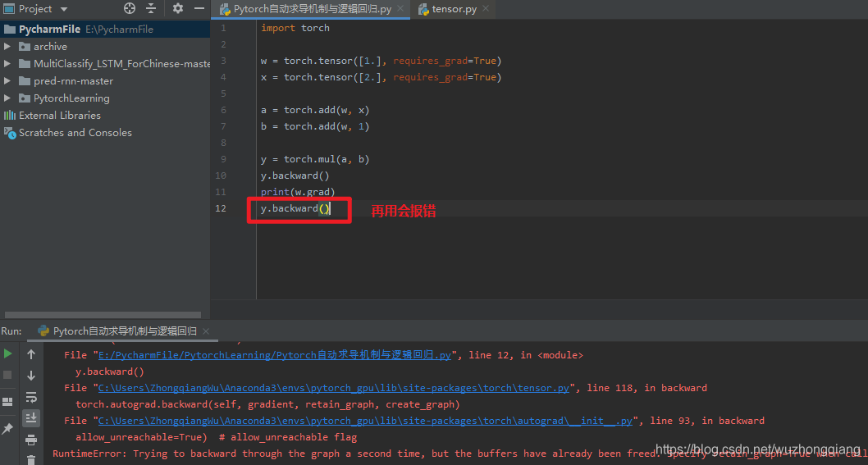
Task: Click the allow_unreachable=True console line
Action: coord(216,437)
